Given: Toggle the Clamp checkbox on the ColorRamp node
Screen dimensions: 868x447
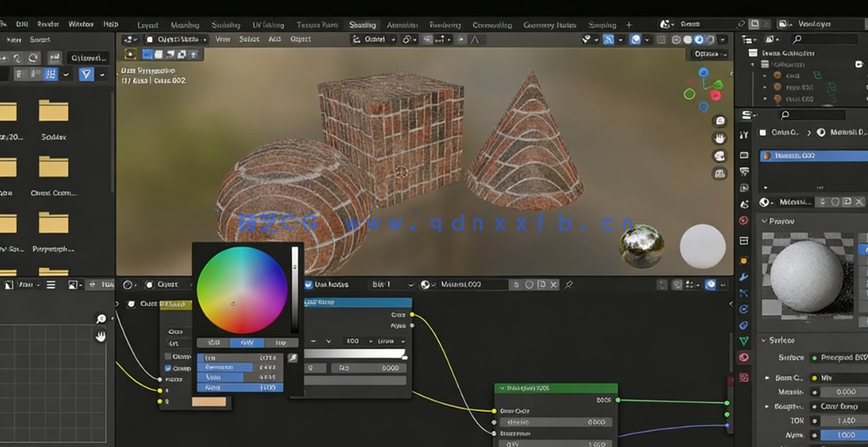Looking at the screenshot, I should [x=169, y=355].
